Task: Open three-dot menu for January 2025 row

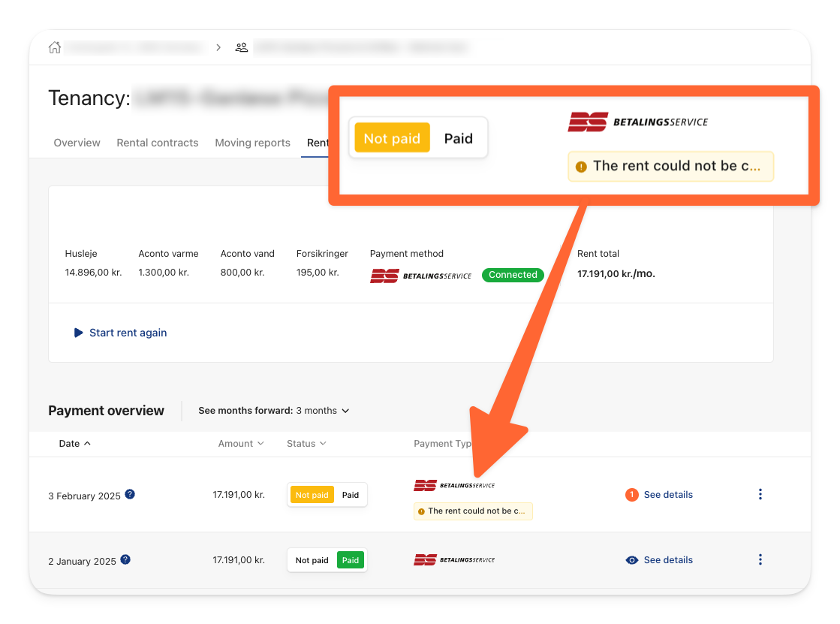Action: pyautogui.click(x=760, y=559)
